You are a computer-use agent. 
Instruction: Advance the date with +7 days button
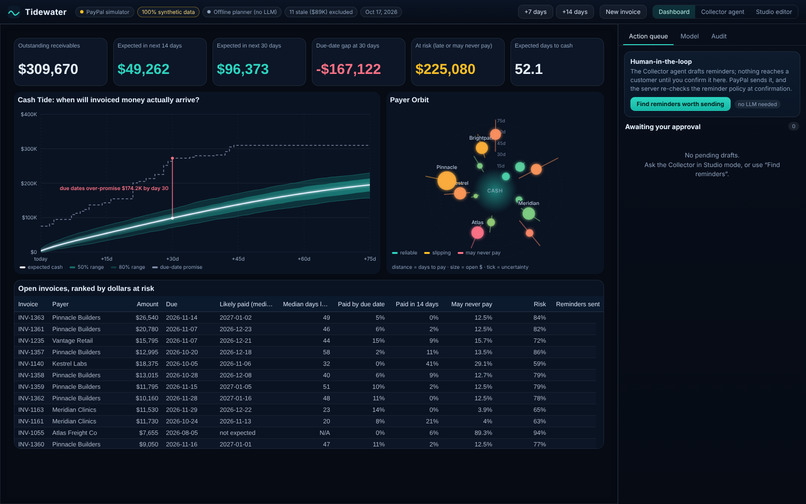(x=535, y=12)
